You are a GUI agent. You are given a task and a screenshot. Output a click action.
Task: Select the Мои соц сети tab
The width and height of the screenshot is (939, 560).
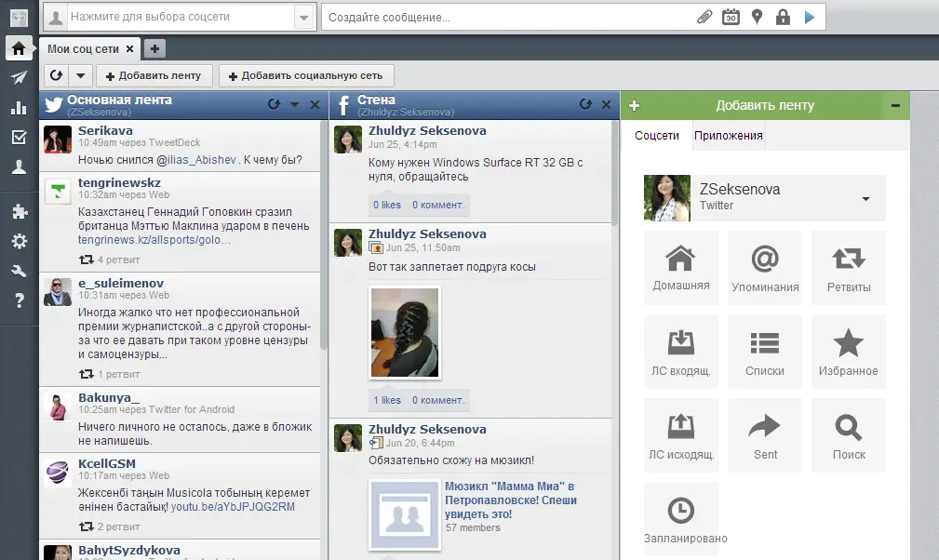pos(83,49)
